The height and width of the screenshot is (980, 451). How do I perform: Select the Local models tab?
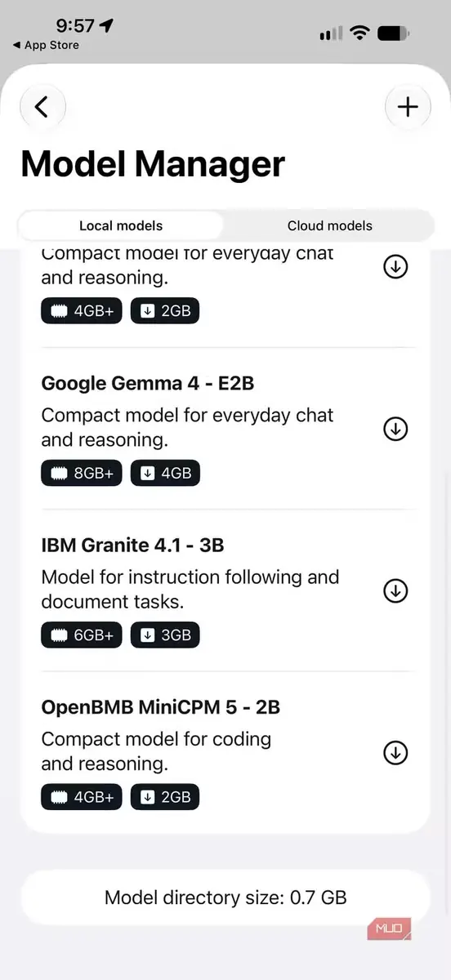point(121,225)
